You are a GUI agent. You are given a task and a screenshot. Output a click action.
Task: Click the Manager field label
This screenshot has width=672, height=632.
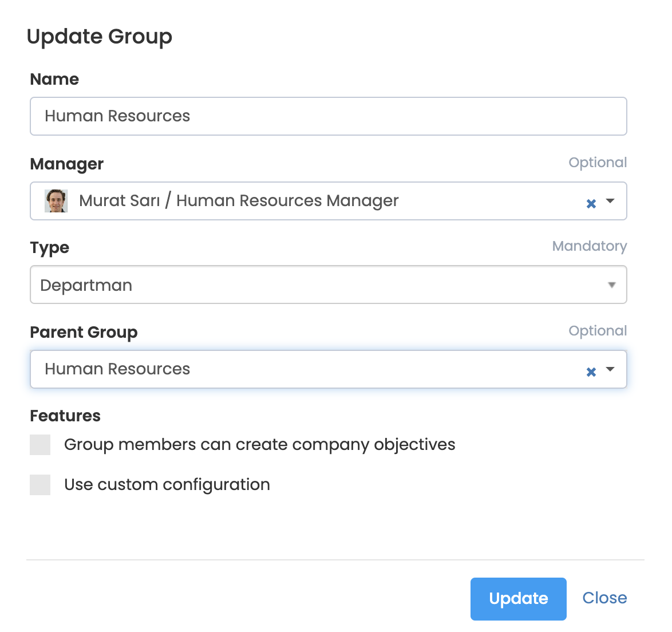67,164
